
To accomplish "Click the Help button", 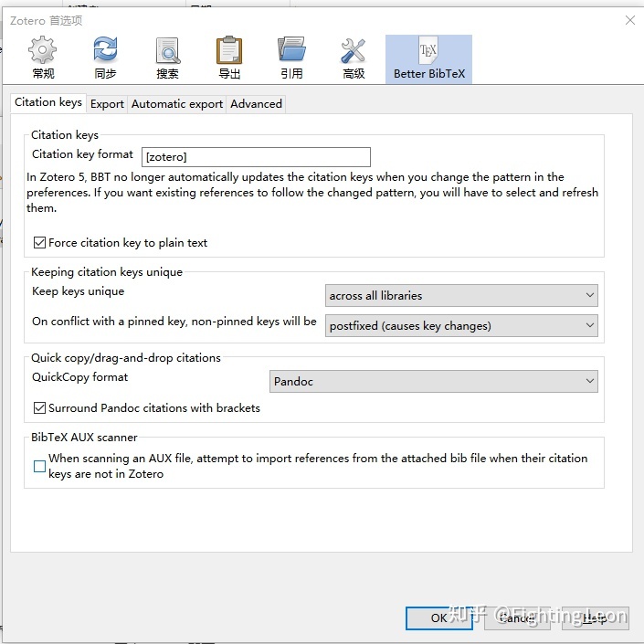I will (x=595, y=618).
